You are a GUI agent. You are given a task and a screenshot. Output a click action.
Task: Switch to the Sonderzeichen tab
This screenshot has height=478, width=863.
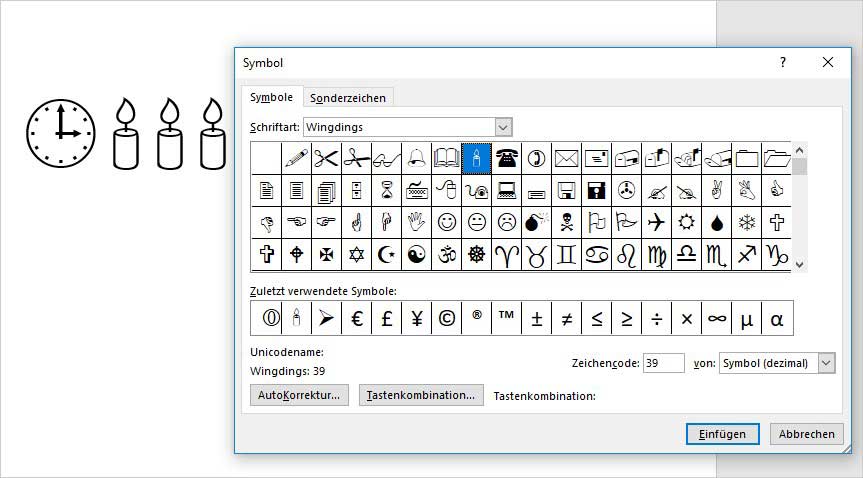(x=348, y=97)
